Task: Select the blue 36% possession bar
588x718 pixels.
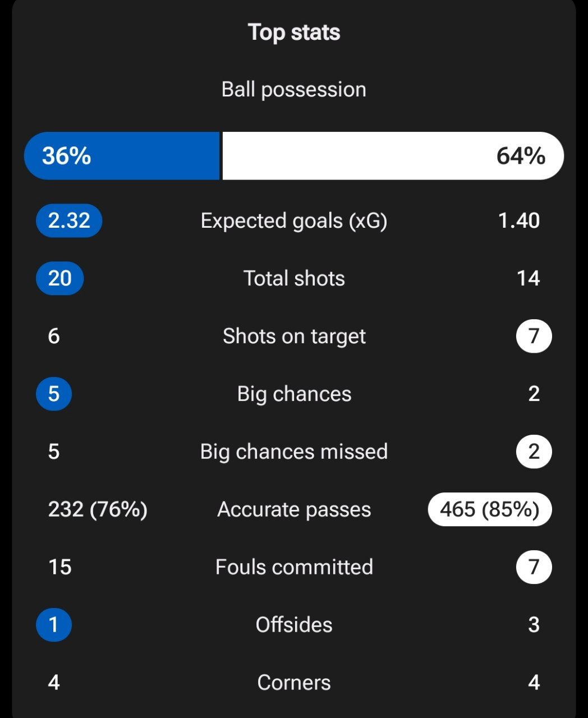Action: [x=122, y=156]
